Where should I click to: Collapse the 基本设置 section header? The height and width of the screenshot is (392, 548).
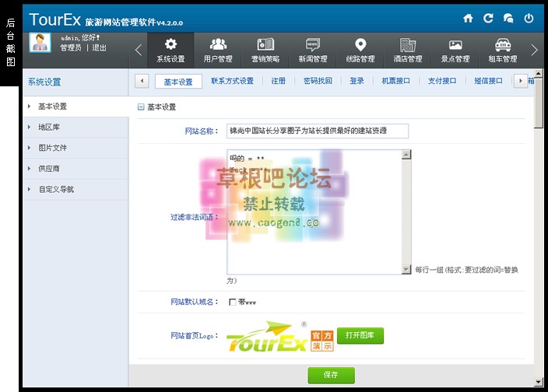(141, 107)
